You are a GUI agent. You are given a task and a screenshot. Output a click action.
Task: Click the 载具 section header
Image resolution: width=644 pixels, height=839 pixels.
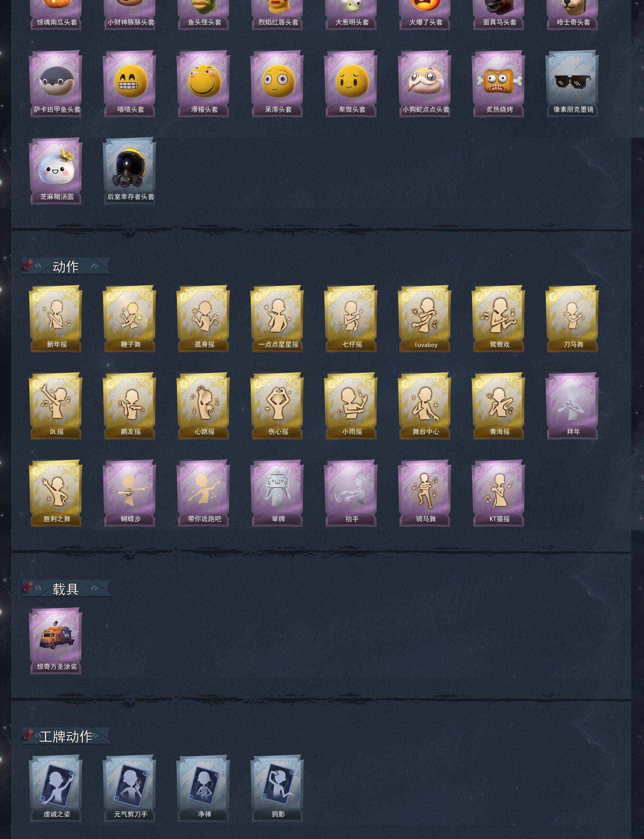coord(66,589)
